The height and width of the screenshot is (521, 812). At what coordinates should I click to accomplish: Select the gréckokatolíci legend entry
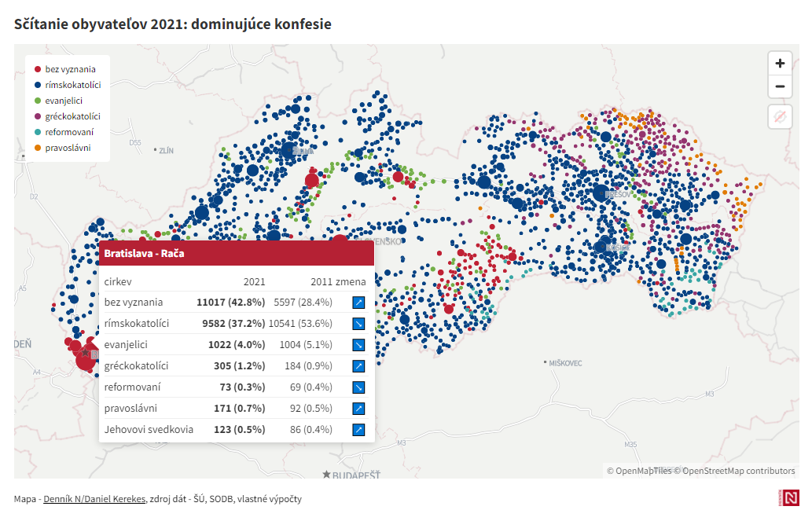coord(72,116)
